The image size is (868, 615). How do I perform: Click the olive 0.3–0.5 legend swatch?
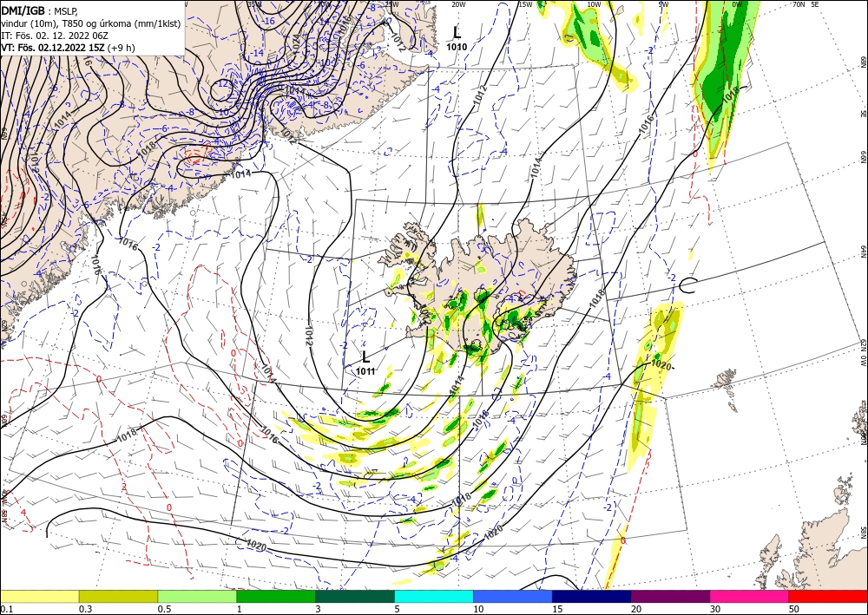pos(118,596)
